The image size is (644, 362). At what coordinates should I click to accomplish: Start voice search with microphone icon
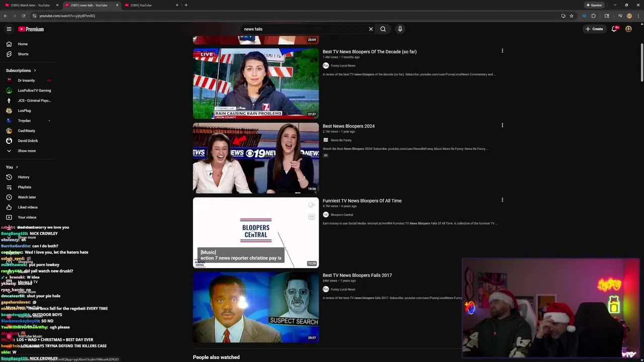pos(400,29)
